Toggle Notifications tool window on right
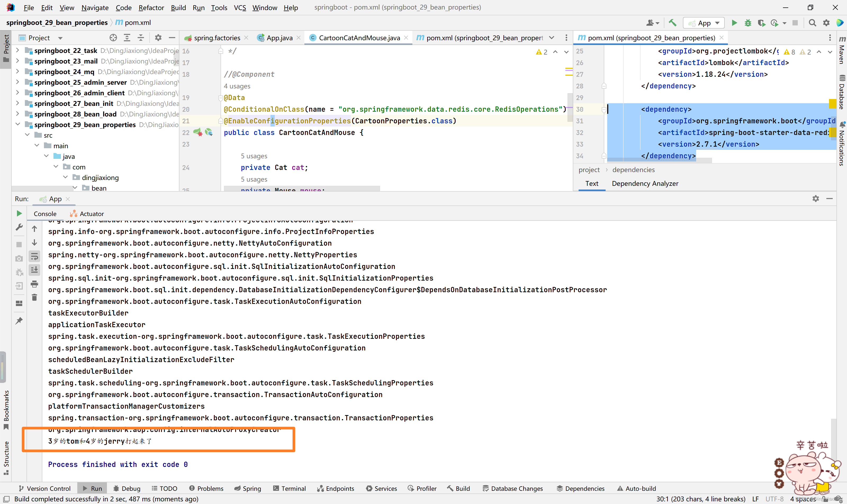This screenshot has height=504, width=847. click(x=842, y=144)
